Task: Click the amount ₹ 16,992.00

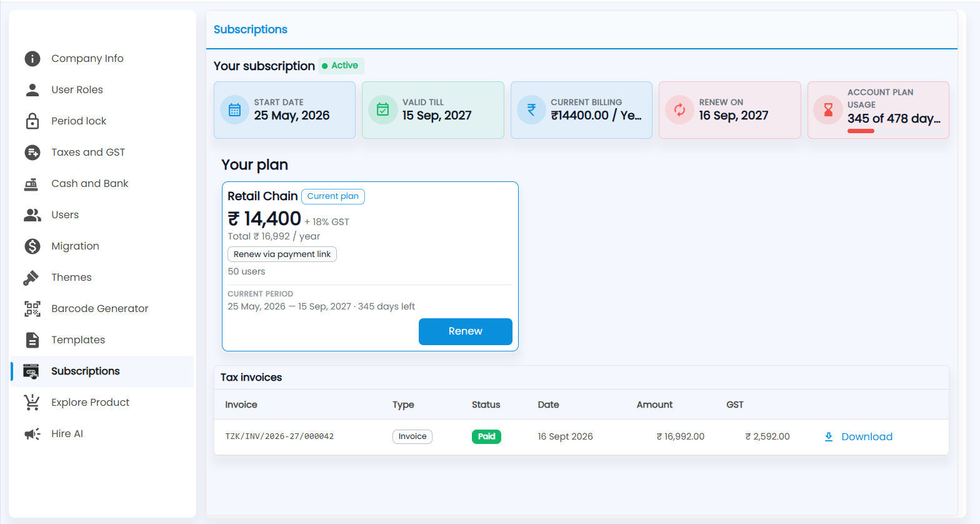Action: (x=680, y=436)
